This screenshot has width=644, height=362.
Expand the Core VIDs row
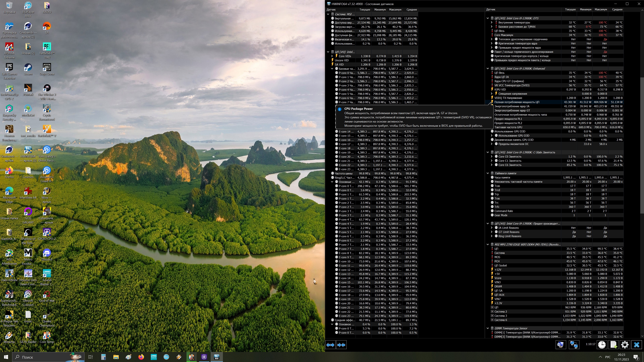(x=332, y=56)
